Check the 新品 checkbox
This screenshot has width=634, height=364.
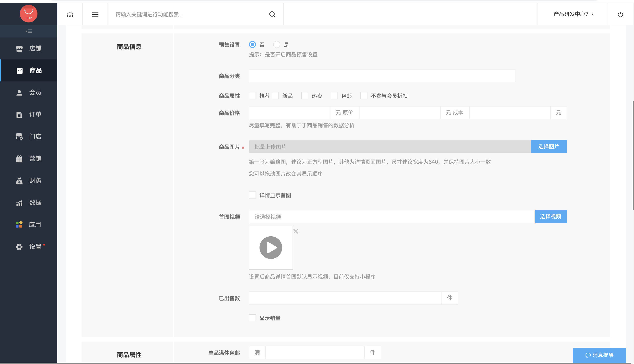[275, 96]
